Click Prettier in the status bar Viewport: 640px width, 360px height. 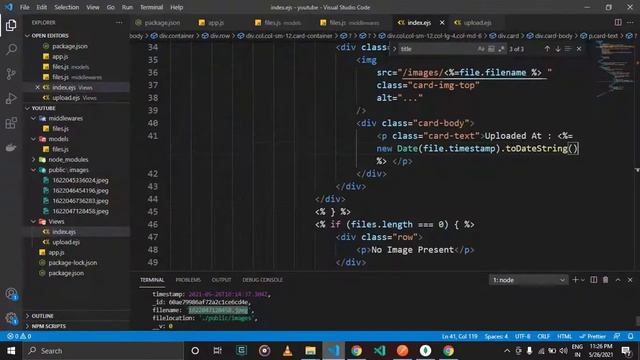593,336
